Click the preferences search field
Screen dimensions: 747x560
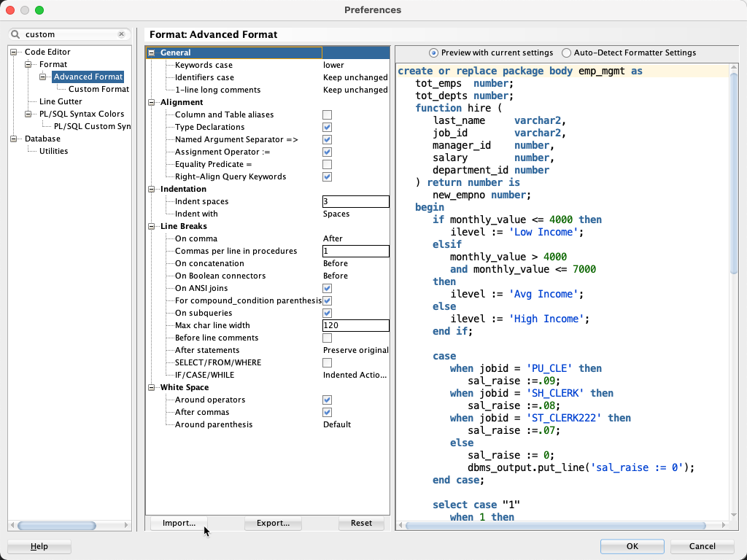click(69, 34)
